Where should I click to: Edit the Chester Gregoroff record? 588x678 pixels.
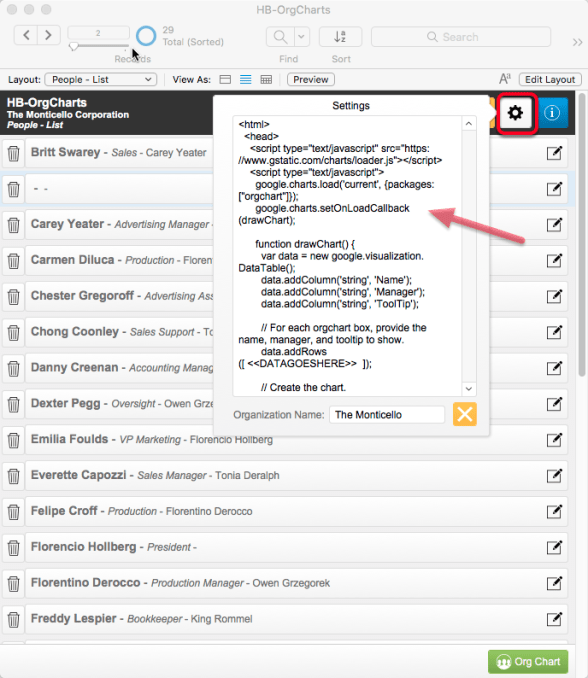(x=554, y=297)
